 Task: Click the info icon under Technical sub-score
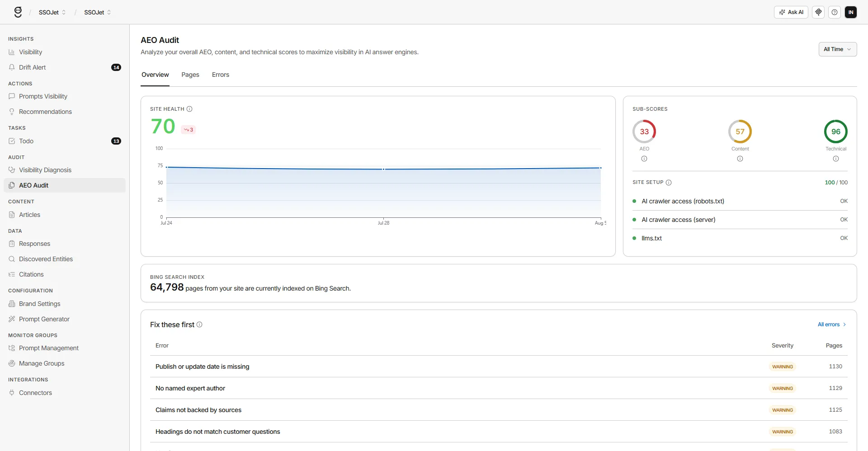(x=836, y=159)
